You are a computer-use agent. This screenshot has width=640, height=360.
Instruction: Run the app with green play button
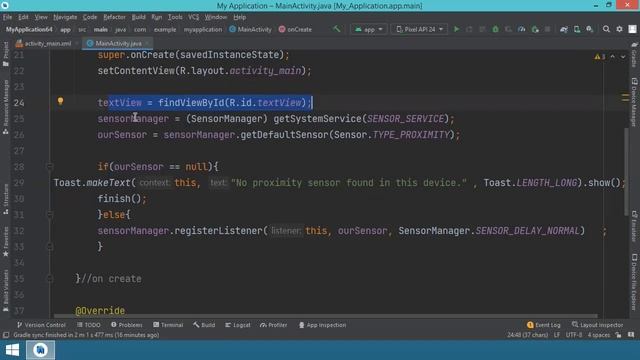tap(456, 29)
